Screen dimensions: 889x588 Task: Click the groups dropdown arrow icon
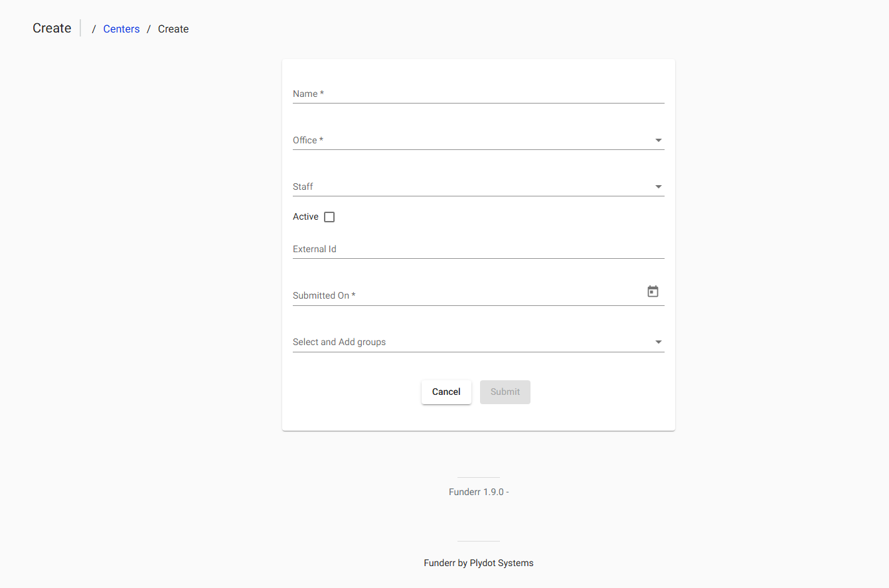click(658, 342)
